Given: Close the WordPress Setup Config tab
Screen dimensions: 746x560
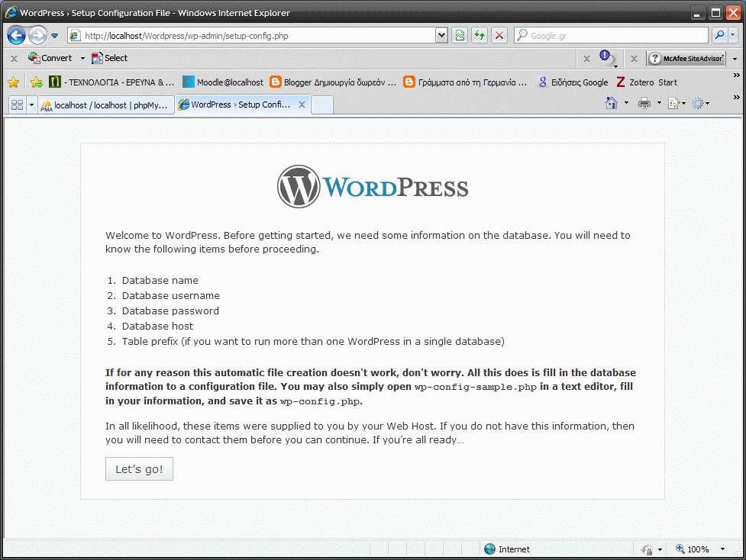Looking at the screenshot, I should (x=302, y=105).
